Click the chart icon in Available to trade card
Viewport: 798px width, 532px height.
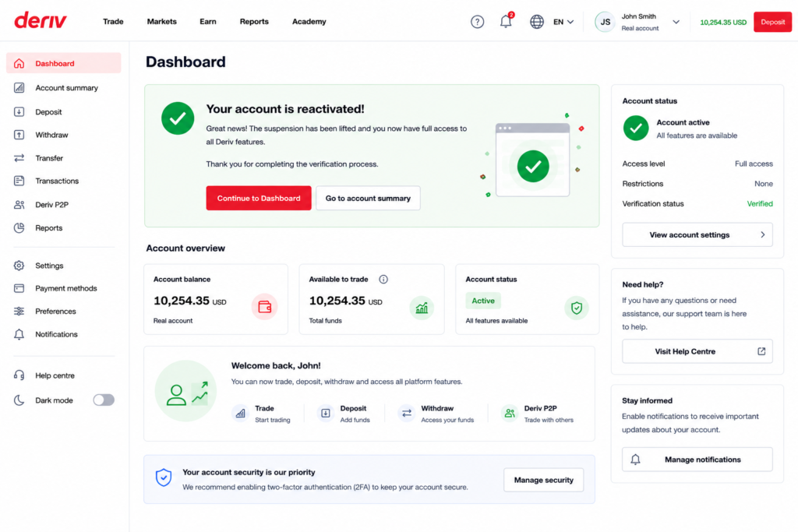[x=422, y=308]
